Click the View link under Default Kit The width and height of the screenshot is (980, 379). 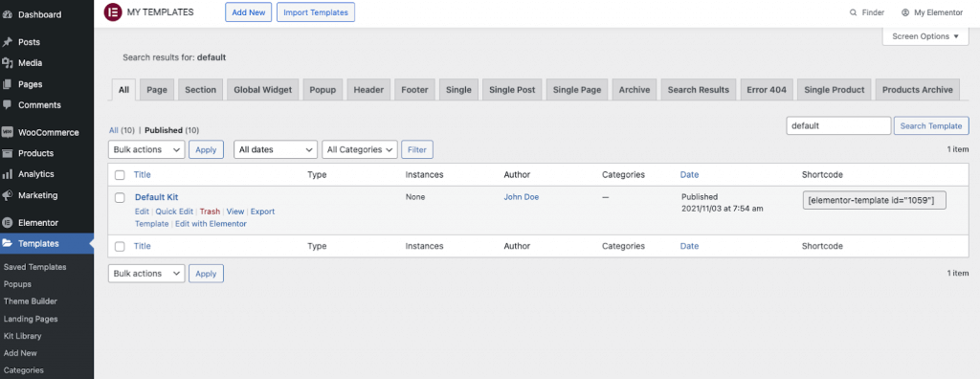[235, 212]
